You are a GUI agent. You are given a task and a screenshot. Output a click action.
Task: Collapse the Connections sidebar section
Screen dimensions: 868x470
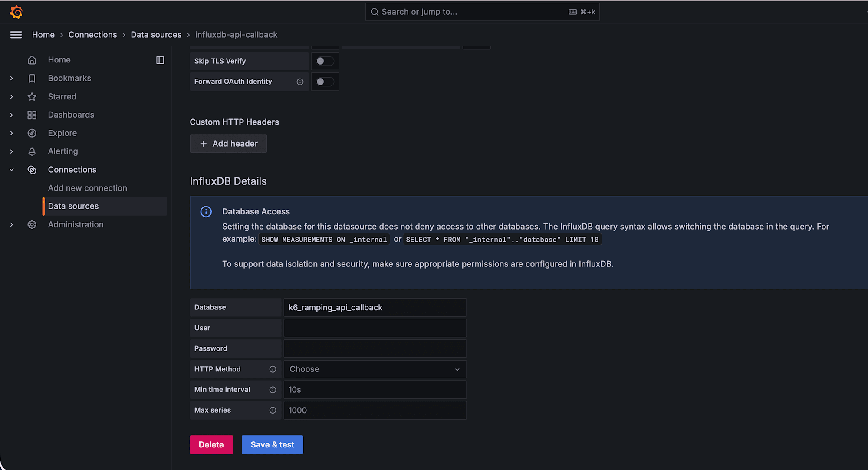(12, 170)
